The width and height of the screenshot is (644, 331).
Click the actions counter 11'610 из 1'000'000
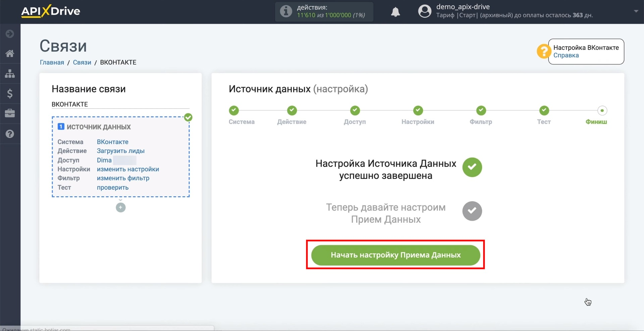331,15
